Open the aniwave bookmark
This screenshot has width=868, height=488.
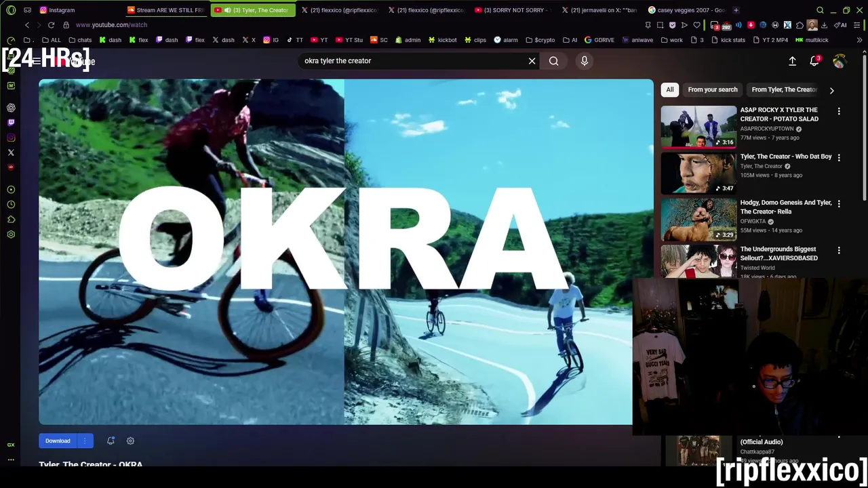637,40
